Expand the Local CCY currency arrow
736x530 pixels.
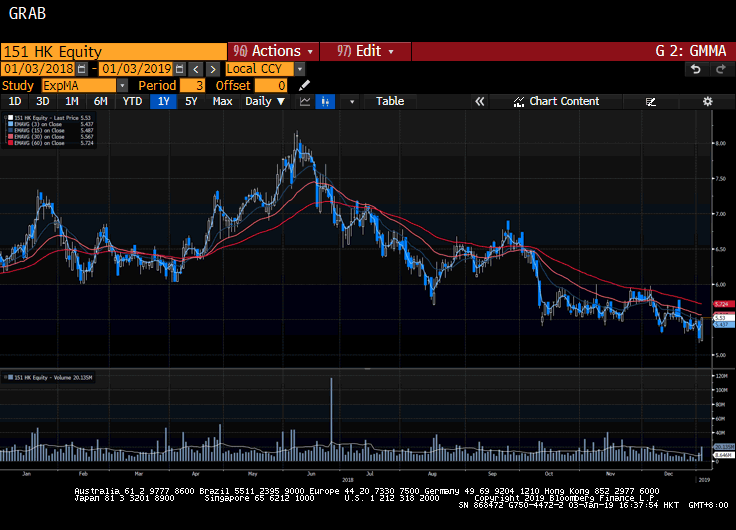[x=299, y=69]
